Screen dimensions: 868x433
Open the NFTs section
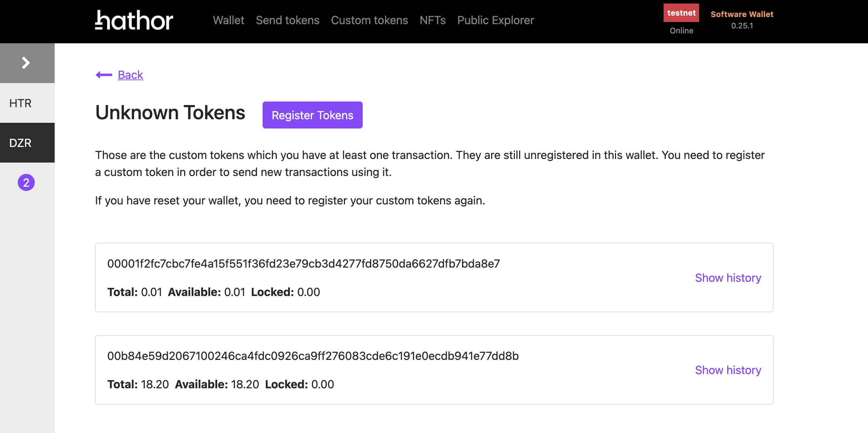pos(432,20)
